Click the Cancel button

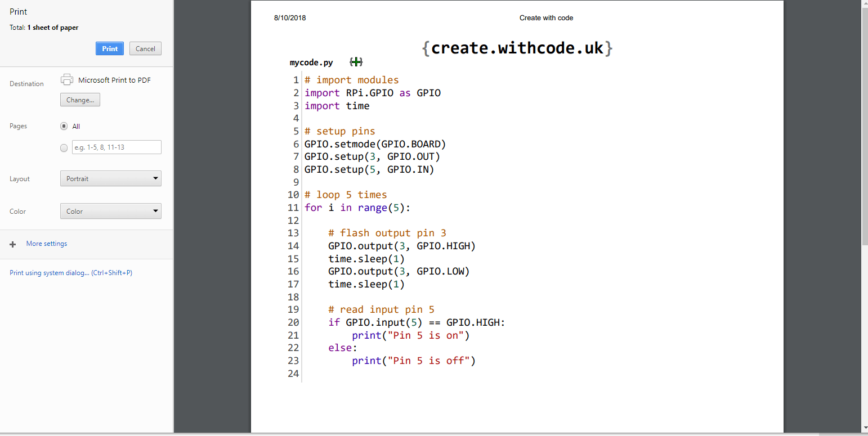click(x=145, y=48)
